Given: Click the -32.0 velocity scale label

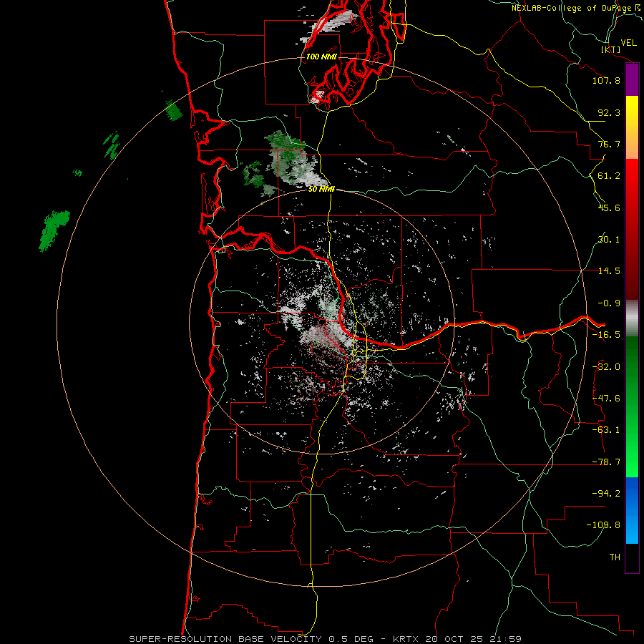Looking at the screenshot, I should (x=606, y=367).
